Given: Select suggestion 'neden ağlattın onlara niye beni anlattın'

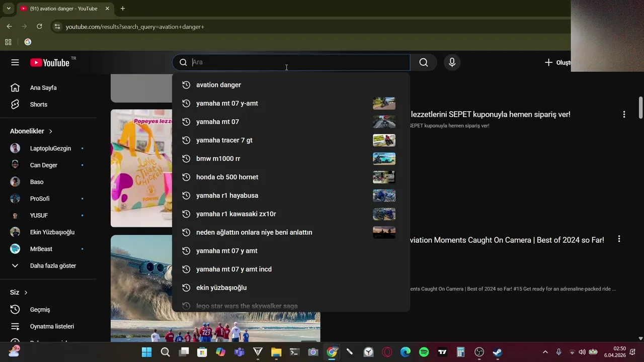Looking at the screenshot, I should pos(291,232).
